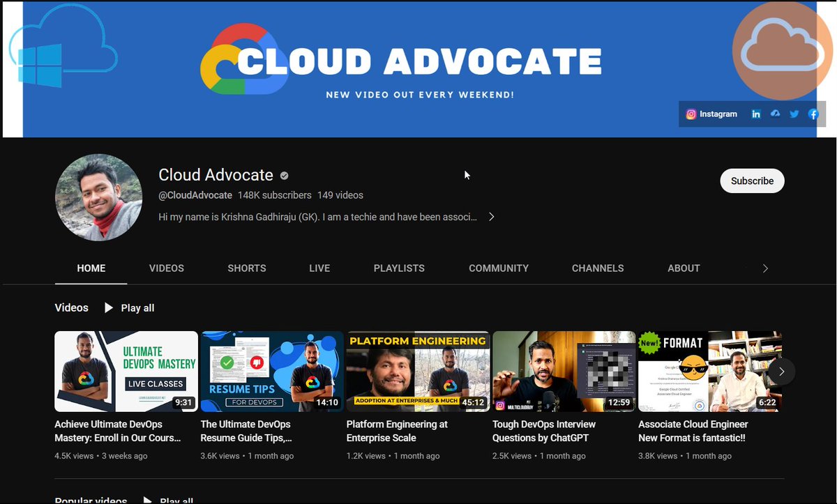Open the Platform Engineering video thumbnail
This screenshot has width=837, height=504.
[418, 372]
